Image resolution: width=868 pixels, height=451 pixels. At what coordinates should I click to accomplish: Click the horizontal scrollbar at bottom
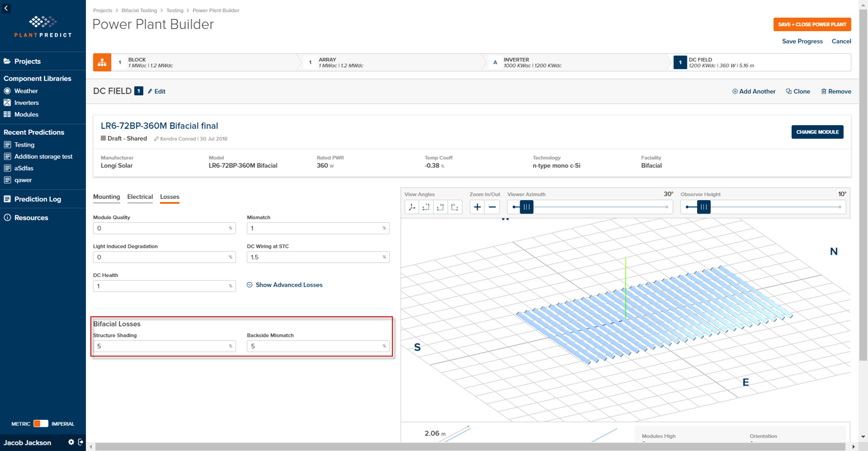point(470,447)
